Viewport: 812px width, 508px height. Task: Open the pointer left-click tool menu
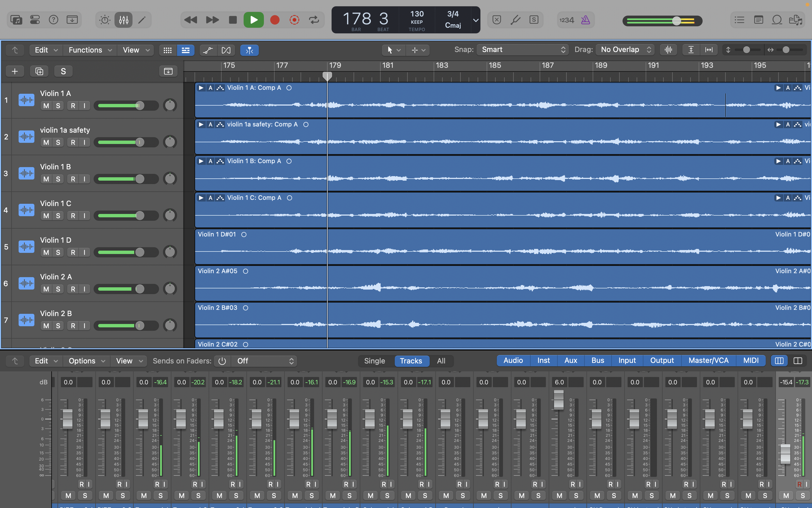point(393,50)
